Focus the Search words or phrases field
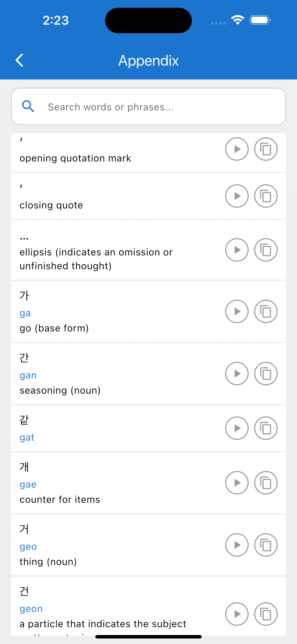297x644 pixels. pyautogui.click(x=148, y=106)
